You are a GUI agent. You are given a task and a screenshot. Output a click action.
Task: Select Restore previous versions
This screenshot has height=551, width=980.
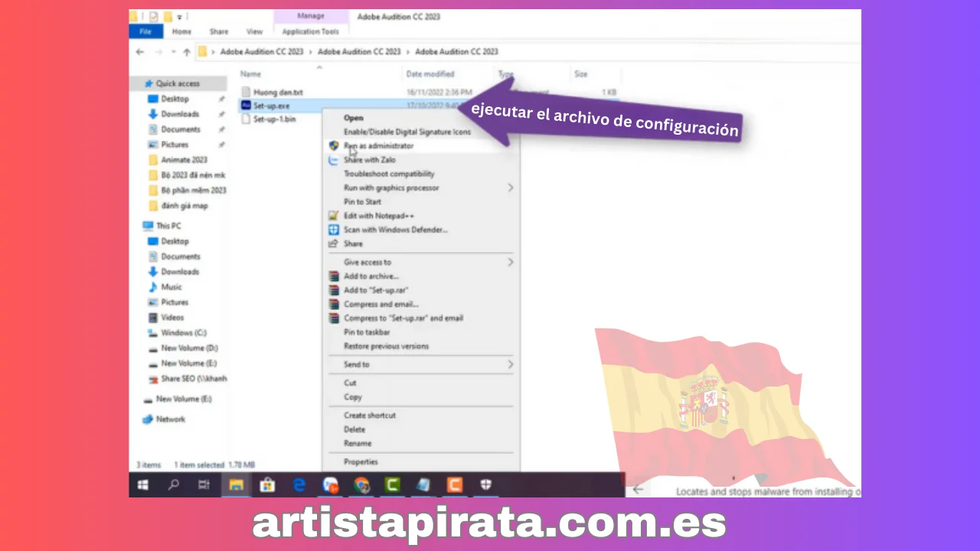click(387, 346)
